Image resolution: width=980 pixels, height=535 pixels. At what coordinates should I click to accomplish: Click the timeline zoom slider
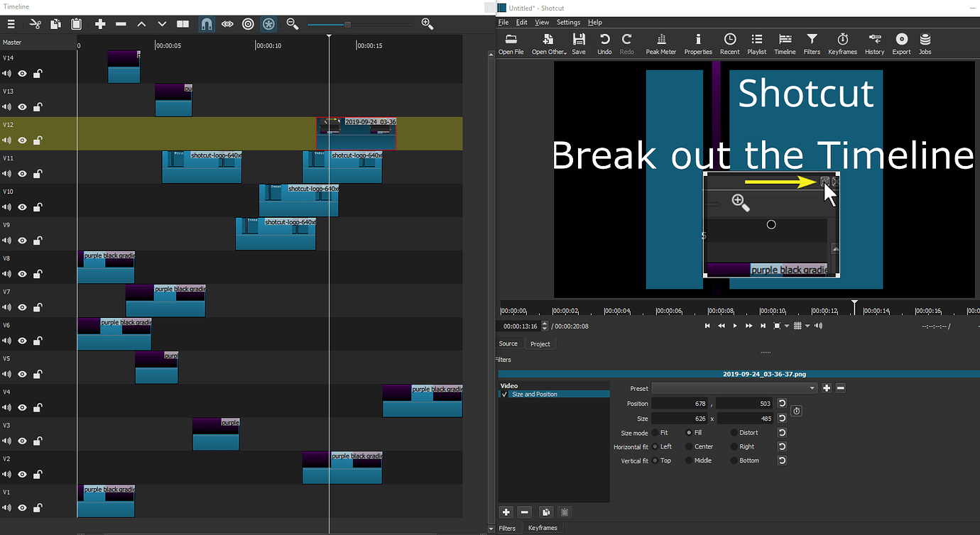(x=346, y=23)
